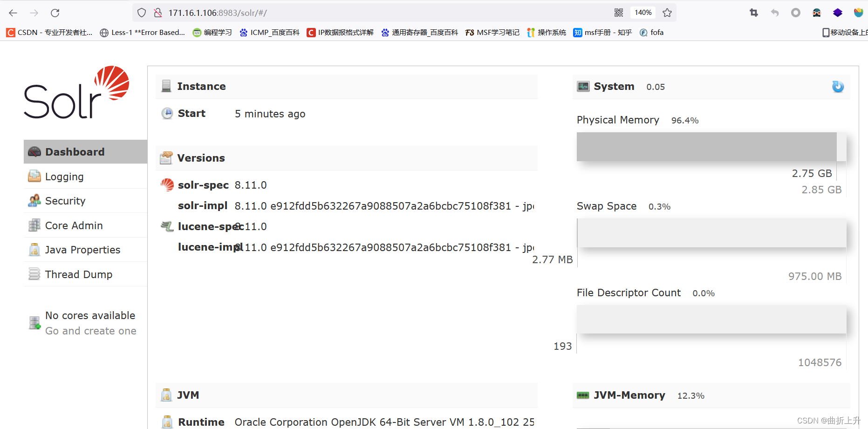Click the 975.00 MB swap total

click(815, 276)
